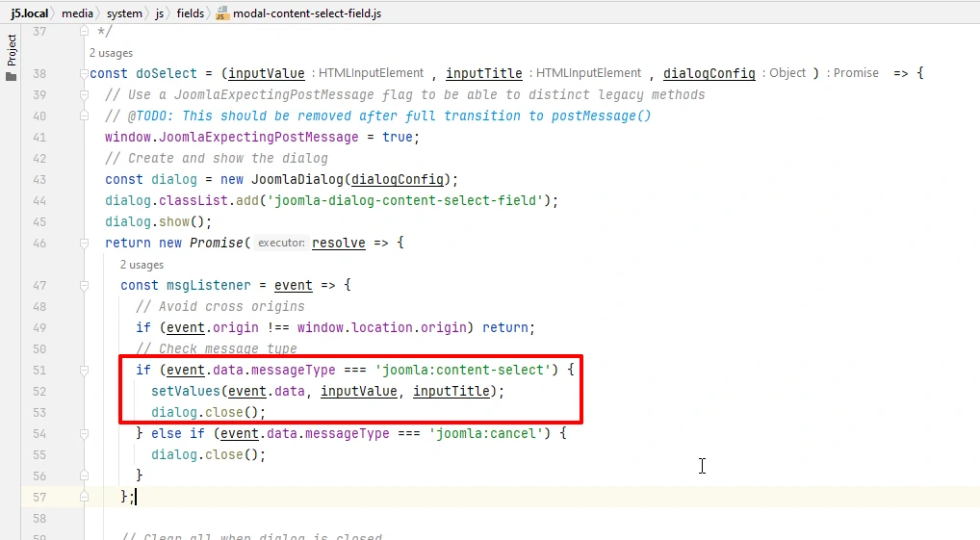Screen dimensions: 980x540
Task: Click line number 43 in the gutter
Action: [39, 180]
